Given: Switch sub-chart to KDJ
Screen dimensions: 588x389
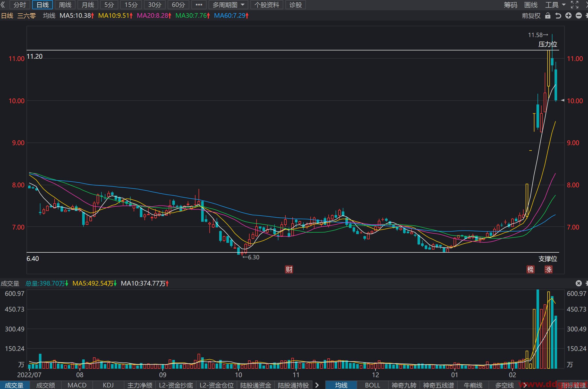Looking at the screenshot, I should (108, 385).
